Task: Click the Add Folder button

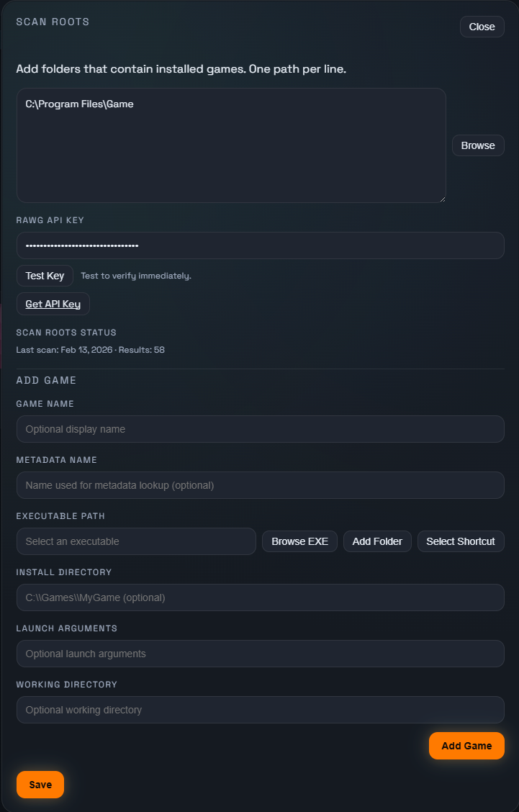Action: coord(377,541)
